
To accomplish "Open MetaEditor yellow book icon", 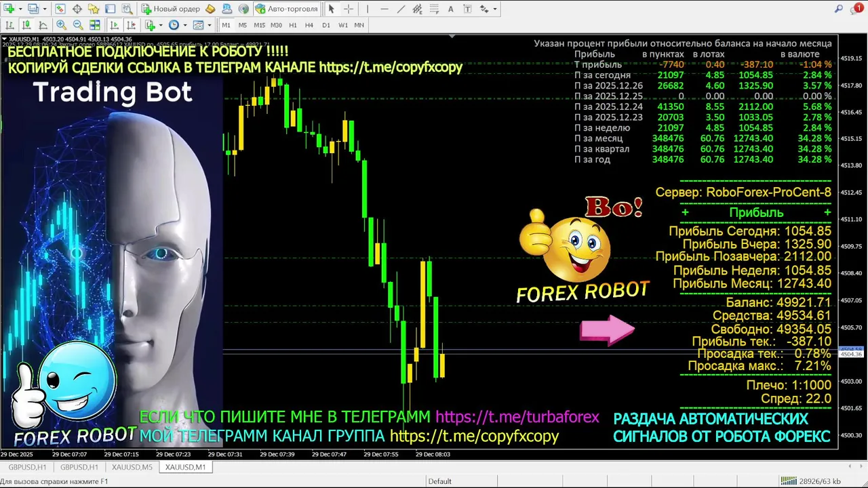I will [210, 9].
